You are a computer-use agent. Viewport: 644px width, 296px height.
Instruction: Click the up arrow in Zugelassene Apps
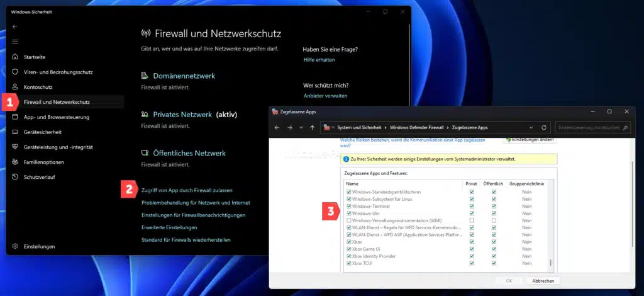tap(312, 127)
